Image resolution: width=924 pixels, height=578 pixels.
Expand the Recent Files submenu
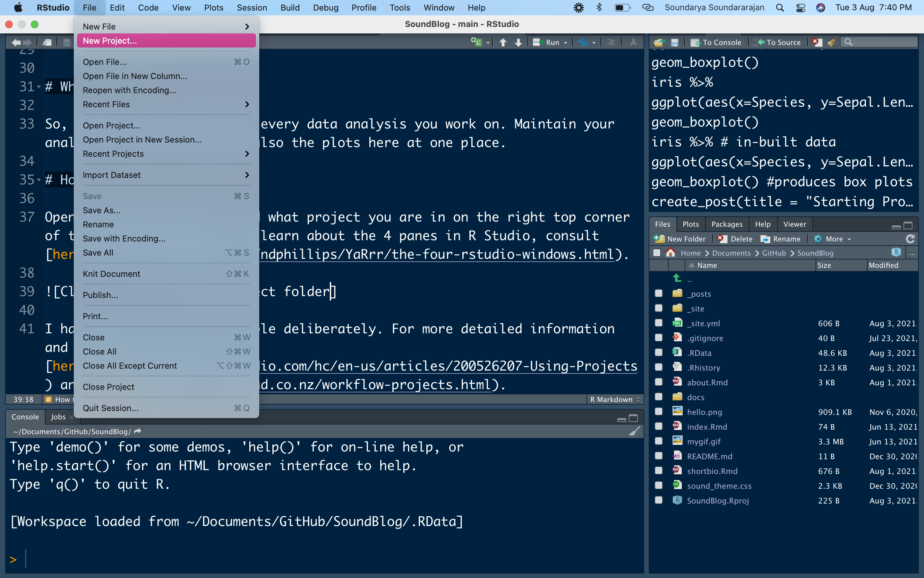(x=166, y=104)
